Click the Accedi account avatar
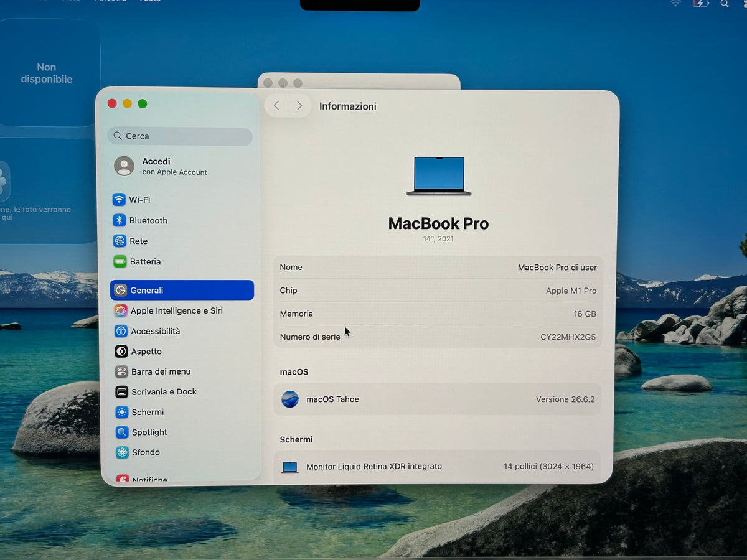747x560 pixels. click(x=124, y=166)
